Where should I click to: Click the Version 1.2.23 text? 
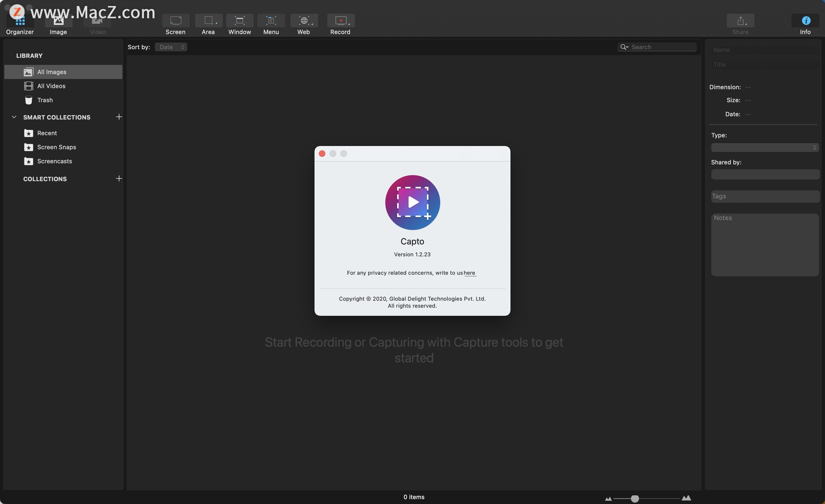412,255
